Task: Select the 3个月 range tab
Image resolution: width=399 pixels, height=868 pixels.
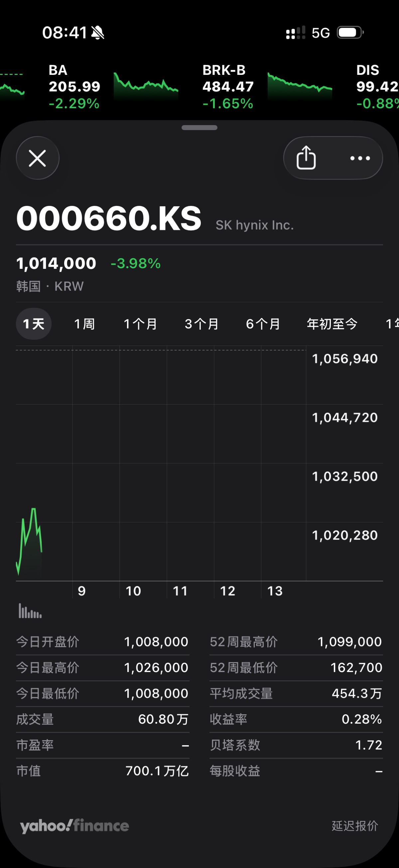Action: point(201,324)
